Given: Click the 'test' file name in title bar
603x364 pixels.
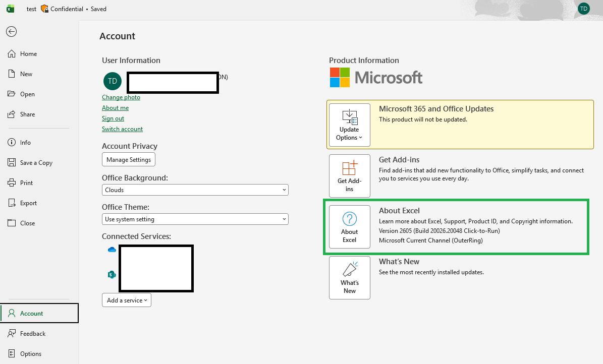Looking at the screenshot, I should pyautogui.click(x=31, y=9).
